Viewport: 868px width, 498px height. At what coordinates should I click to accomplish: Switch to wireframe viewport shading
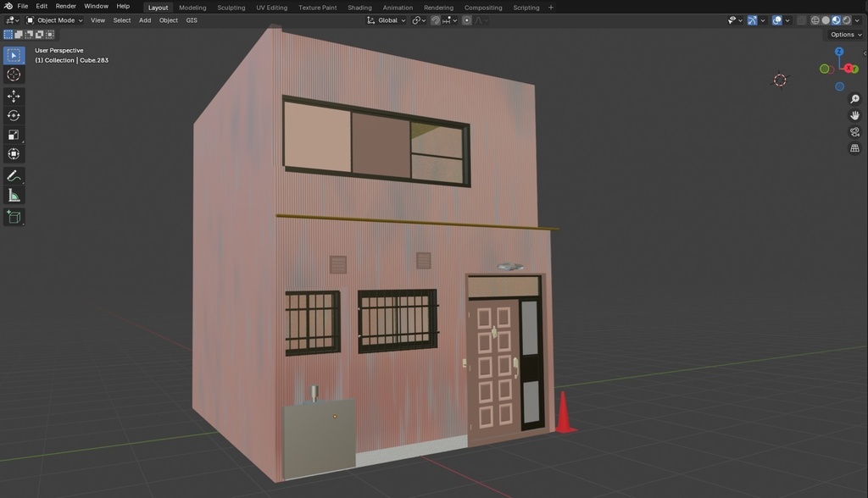[x=815, y=20]
